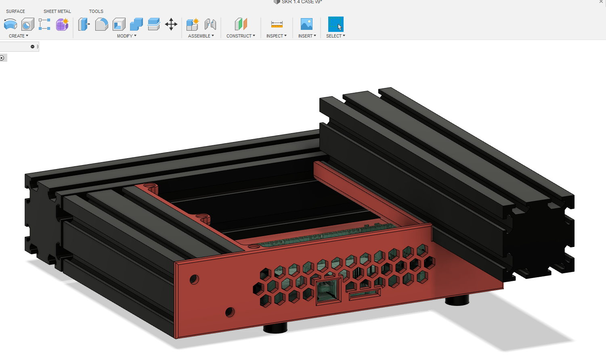The height and width of the screenshot is (364, 606).
Task: Expand the INSERT dropdown menu
Action: point(307,36)
